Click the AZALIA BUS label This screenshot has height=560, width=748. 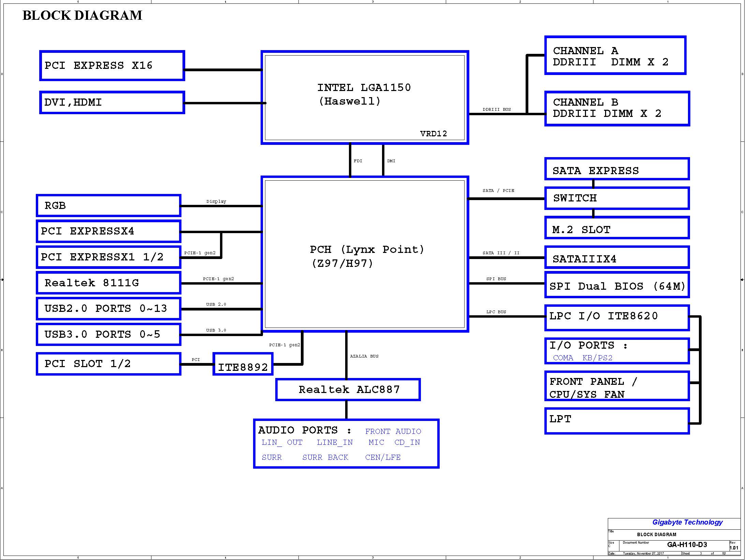click(364, 356)
